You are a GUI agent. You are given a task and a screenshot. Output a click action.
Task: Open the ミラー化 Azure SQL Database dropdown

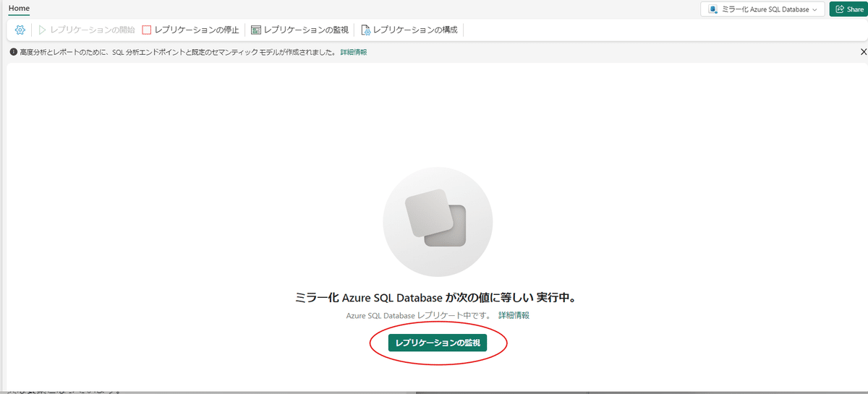pos(762,9)
